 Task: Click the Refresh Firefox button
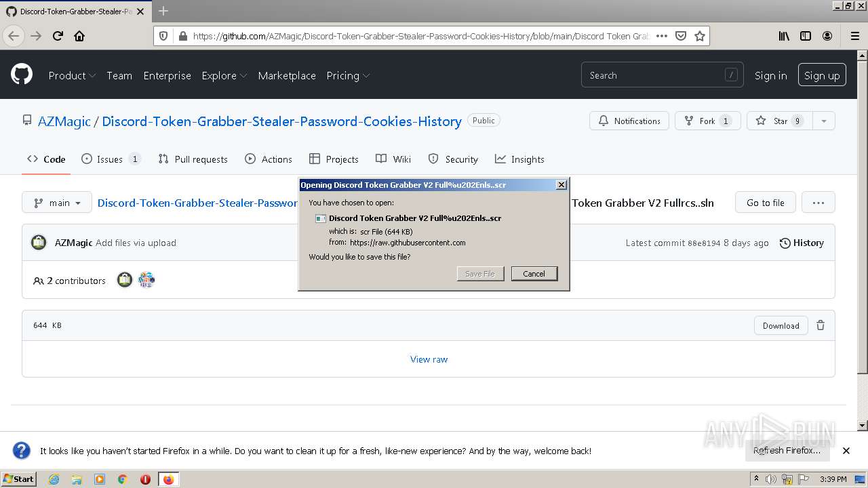click(x=787, y=451)
